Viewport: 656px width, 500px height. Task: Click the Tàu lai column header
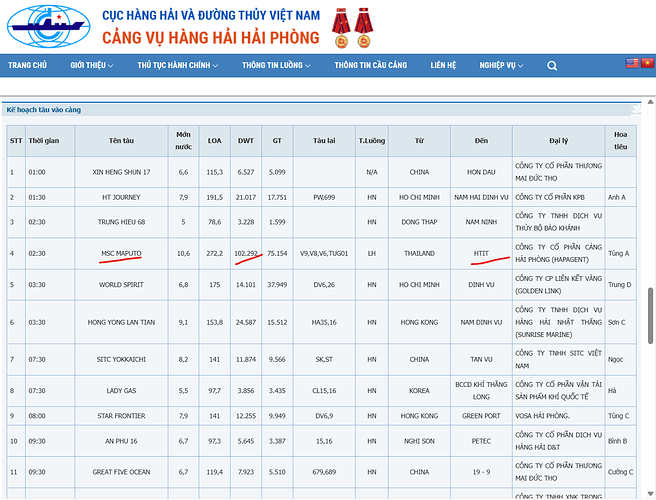pos(324,141)
